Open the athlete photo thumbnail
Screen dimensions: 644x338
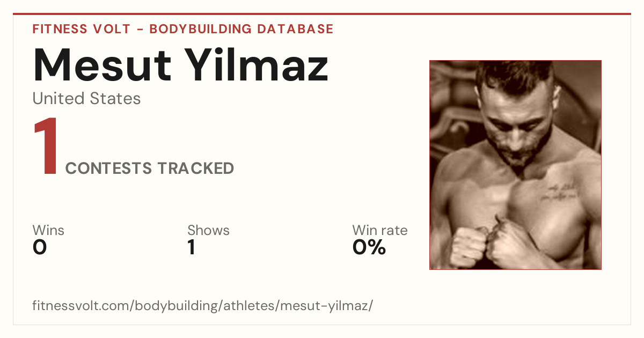[x=515, y=165]
